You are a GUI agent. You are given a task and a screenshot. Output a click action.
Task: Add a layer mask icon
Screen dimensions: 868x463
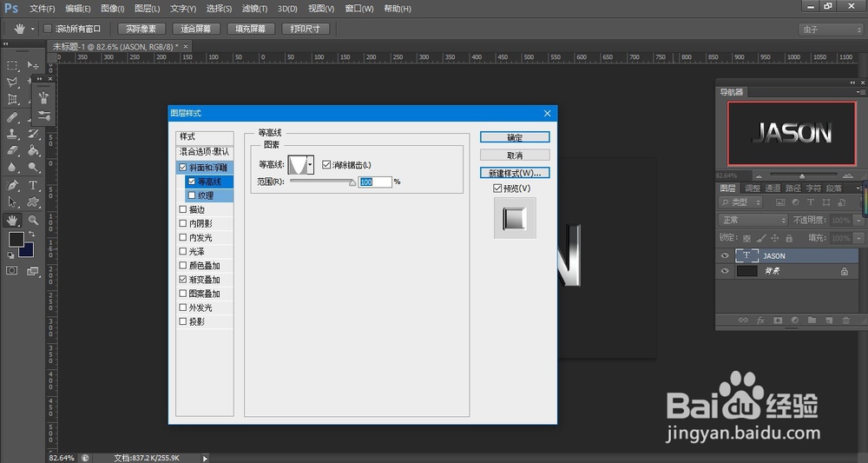(778, 321)
